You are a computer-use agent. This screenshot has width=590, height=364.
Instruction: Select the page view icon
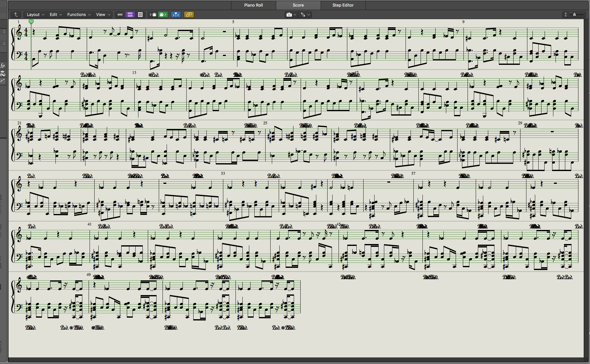coord(140,14)
